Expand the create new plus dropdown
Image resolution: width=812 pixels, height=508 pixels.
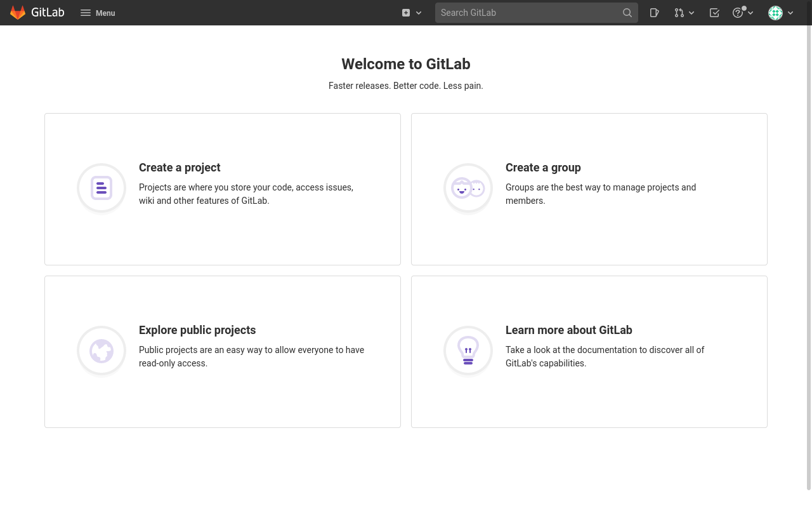click(412, 13)
